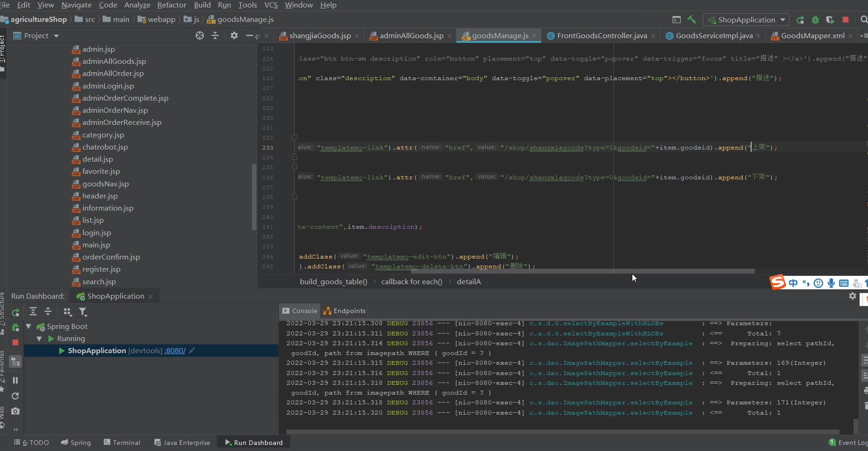Switch to the FrontGoodsController.java tab
This screenshot has width=868, height=451.
[602, 35]
